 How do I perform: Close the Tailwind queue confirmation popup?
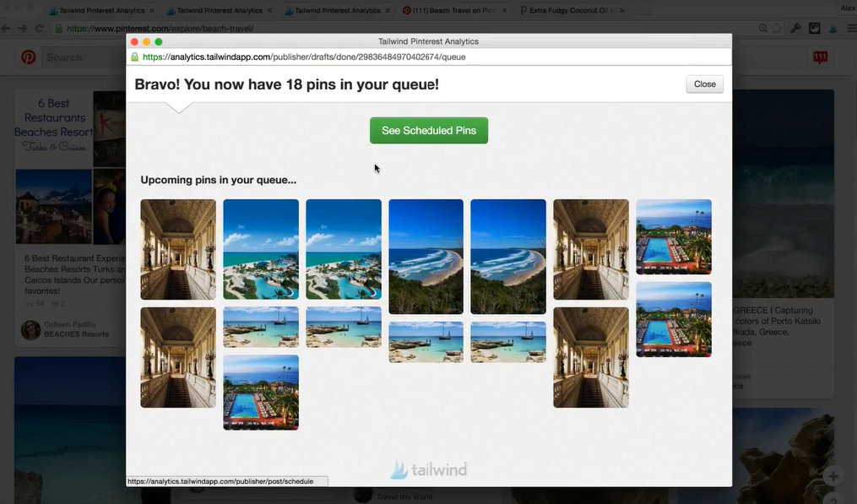[x=704, y=84]
